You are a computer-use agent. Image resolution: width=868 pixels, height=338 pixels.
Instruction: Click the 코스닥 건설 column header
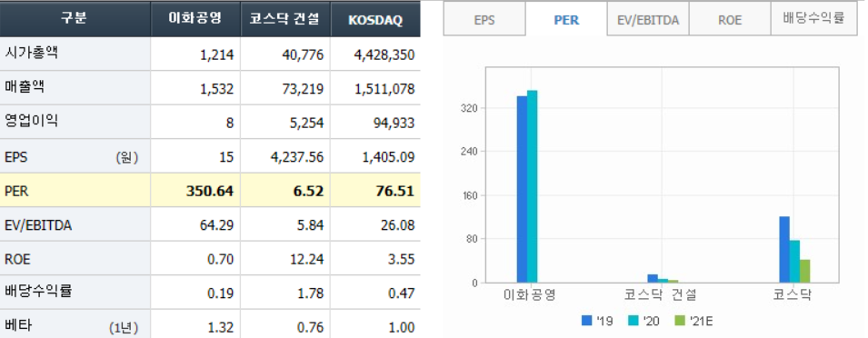click(285, 18)
